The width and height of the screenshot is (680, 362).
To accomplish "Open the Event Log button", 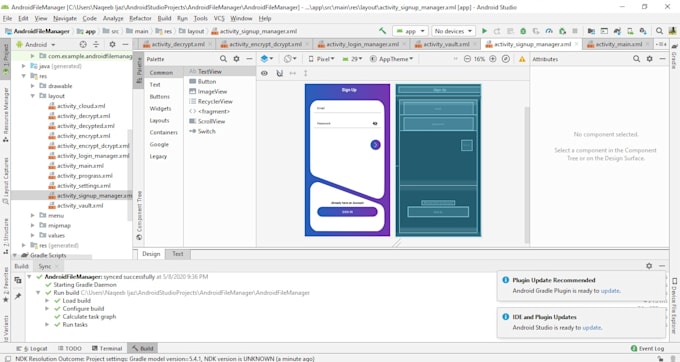I will click(x=647, y=348).
